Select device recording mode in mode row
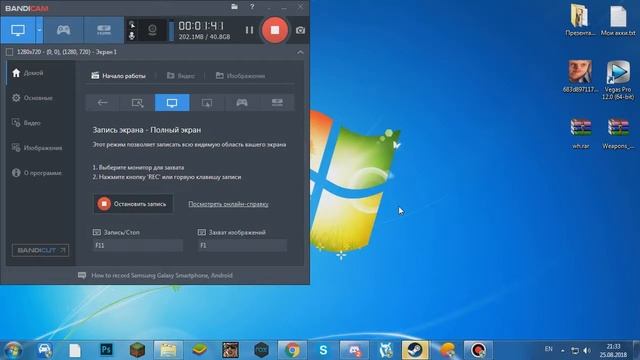This screenshot has width=640, height=360. [x=277, y=102]
